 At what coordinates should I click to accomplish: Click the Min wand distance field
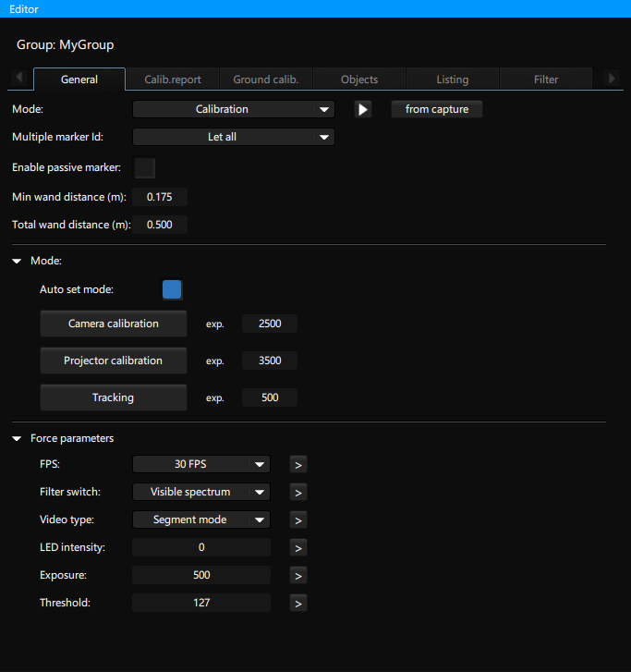point(160,197)
